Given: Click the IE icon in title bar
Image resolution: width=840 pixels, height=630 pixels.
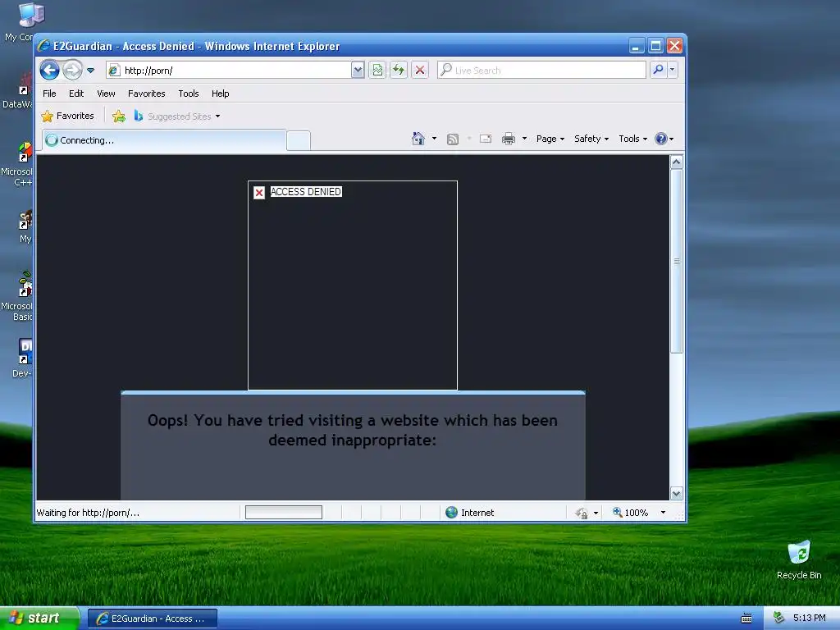Looking at the screenshot, I should [x=44, y=46].
